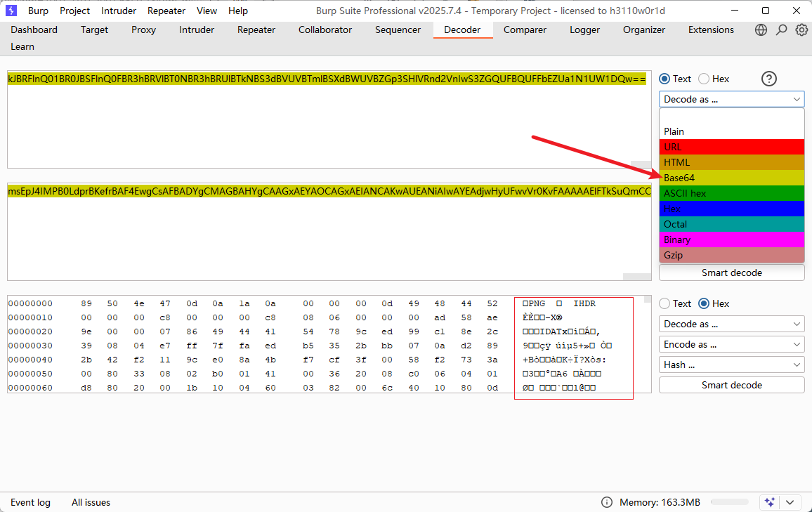Open third panel 'Decode as ...' dropdown

pos(732,324)
